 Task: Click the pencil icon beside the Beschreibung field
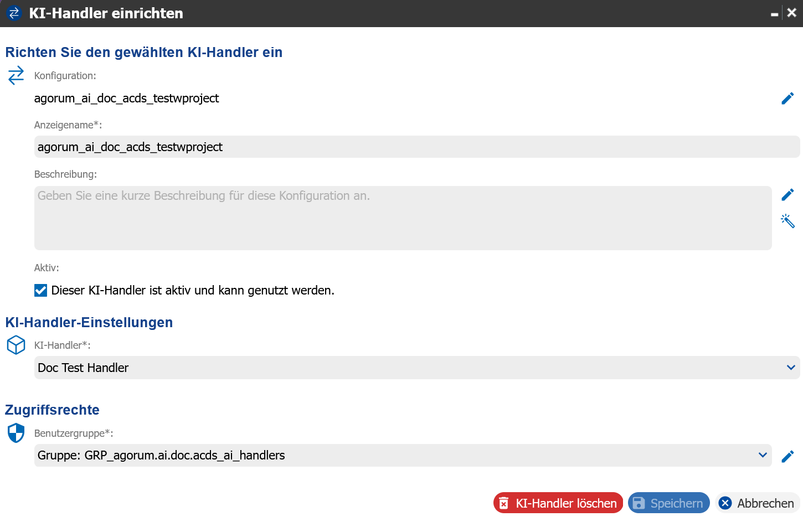[787, 195]
